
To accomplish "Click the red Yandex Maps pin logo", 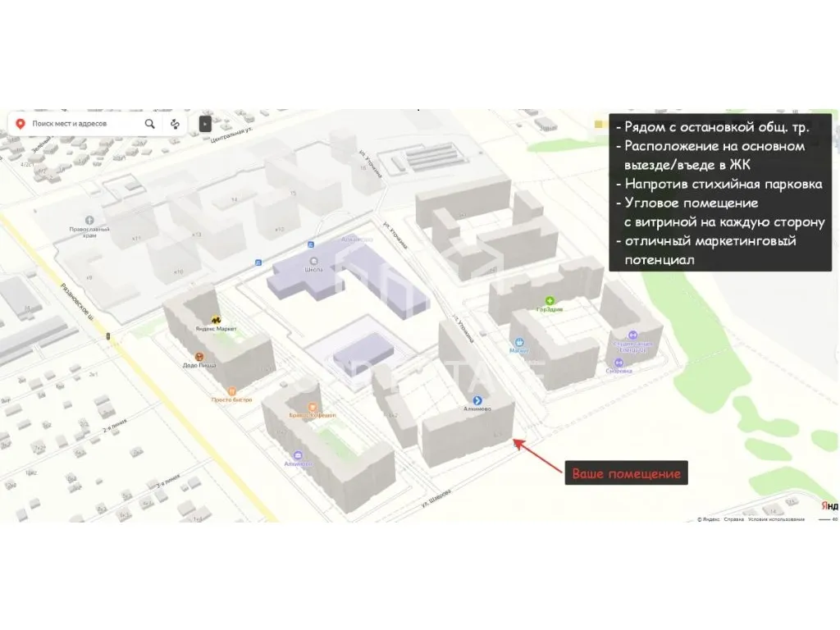I will click(21, 123).
